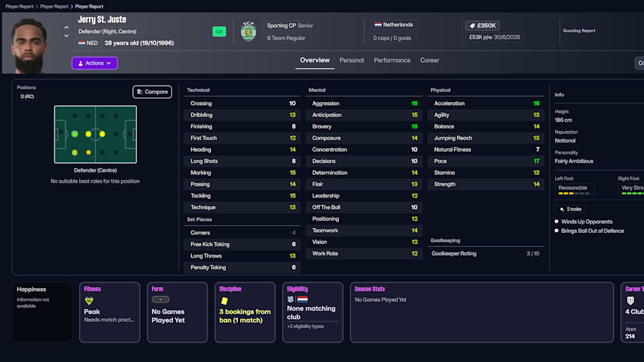
Task: Open the Performance tab
Action: point(392,61)
